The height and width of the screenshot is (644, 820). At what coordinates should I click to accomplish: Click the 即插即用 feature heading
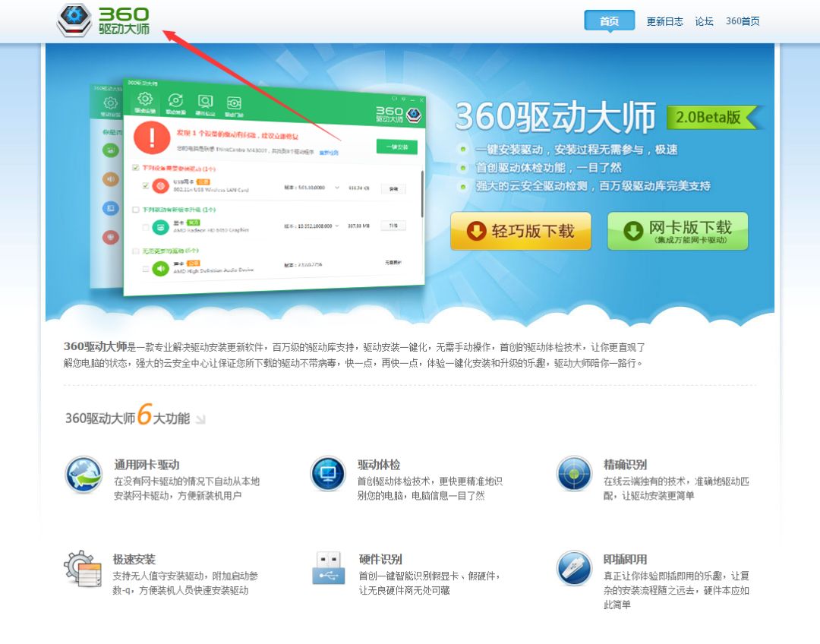[x=625, y=559]
